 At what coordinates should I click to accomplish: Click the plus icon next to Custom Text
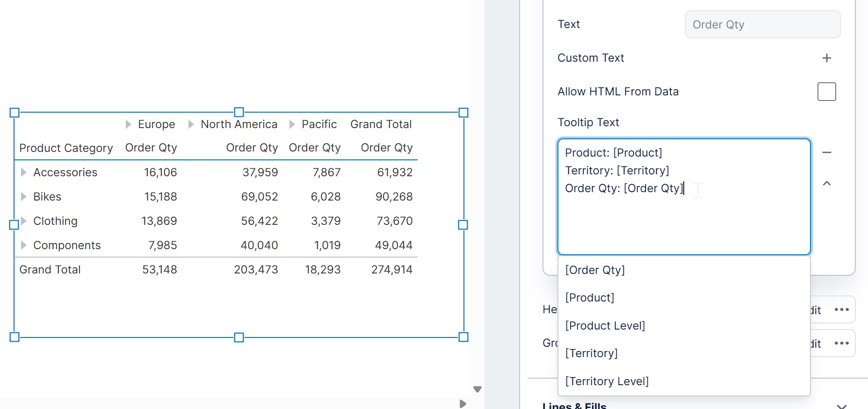(x=826, y=58)
